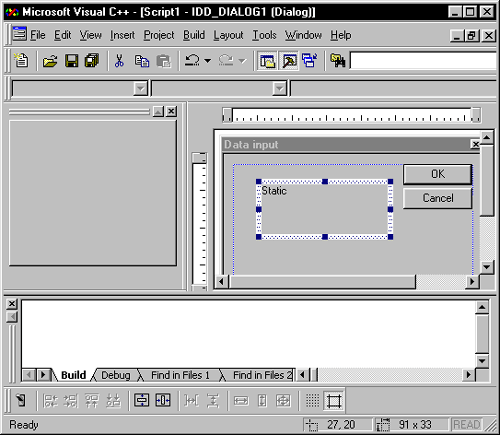
Task: Click the dialog editor horizontal scrollbar thumb
Action: tap(322, 282)
